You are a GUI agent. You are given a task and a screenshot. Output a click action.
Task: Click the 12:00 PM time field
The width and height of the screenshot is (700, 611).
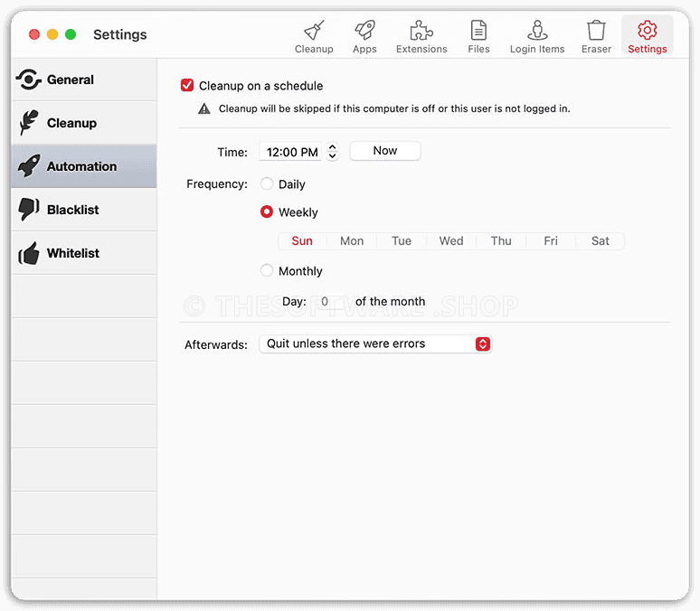(x=290, y=152)
